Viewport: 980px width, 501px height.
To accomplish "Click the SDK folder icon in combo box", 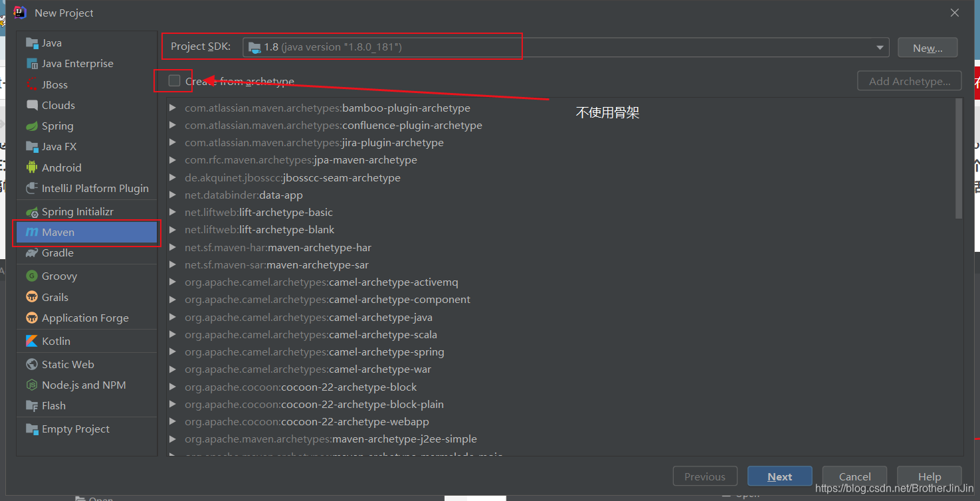I will (x=254, y=47).
